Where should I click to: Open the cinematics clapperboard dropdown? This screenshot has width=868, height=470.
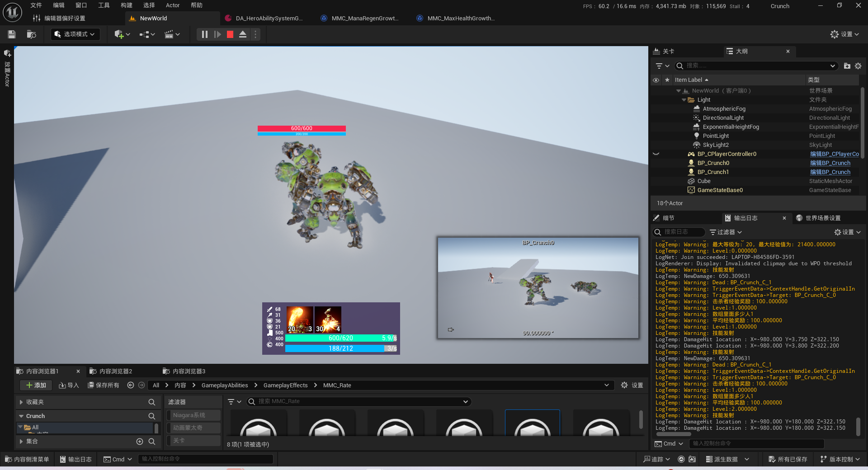click(x=172, y=34)
